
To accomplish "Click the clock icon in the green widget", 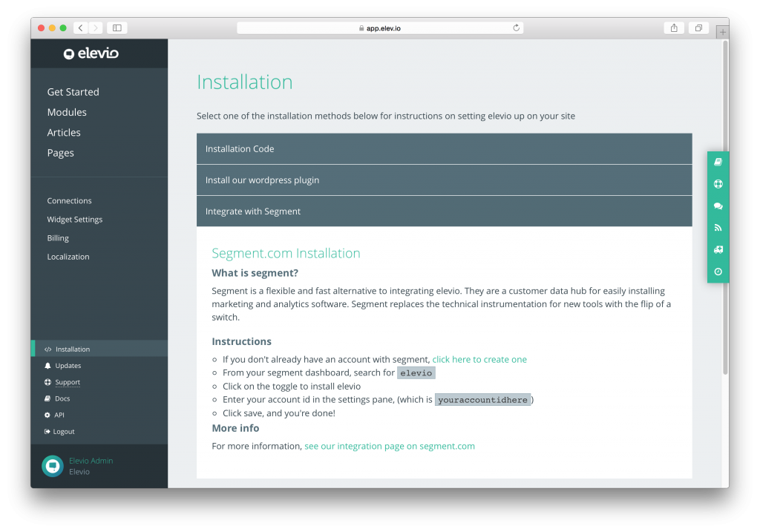I will (x=718, y=272).
